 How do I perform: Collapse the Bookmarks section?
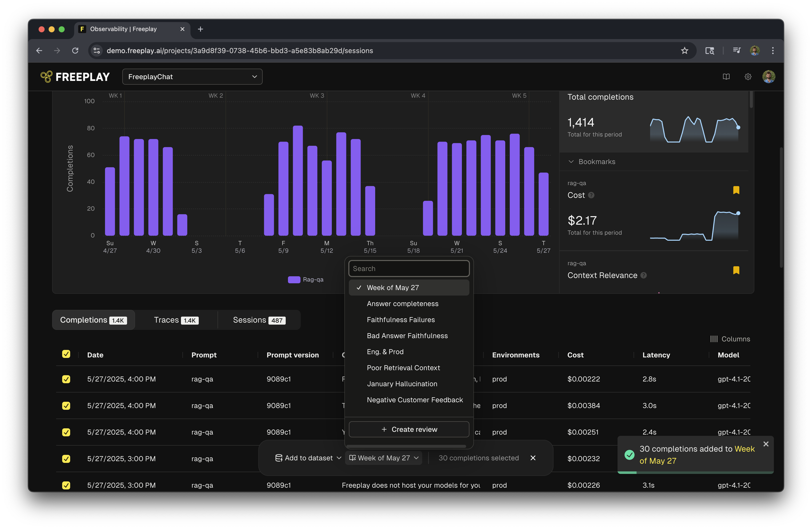pos(571,162)
